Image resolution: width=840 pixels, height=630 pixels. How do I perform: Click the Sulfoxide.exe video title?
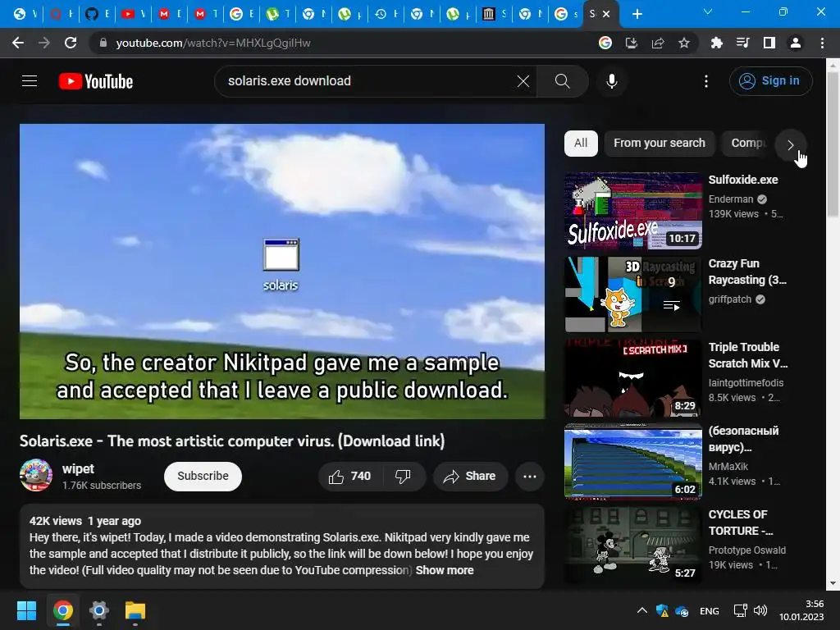pos(743,180)
